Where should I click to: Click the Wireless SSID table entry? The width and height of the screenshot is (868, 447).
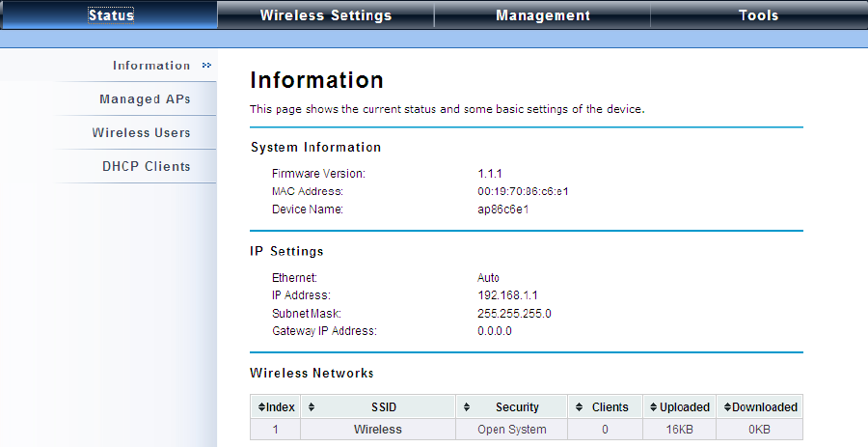pos(378,430)
